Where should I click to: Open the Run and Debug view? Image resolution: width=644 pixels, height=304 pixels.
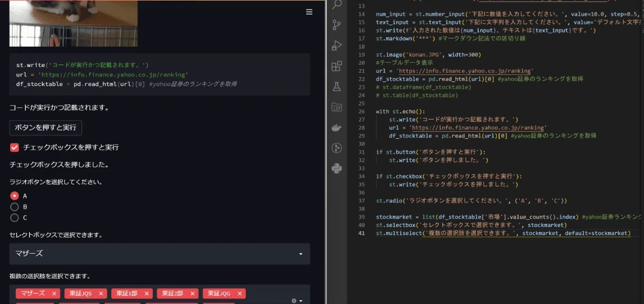pos(337,46)
